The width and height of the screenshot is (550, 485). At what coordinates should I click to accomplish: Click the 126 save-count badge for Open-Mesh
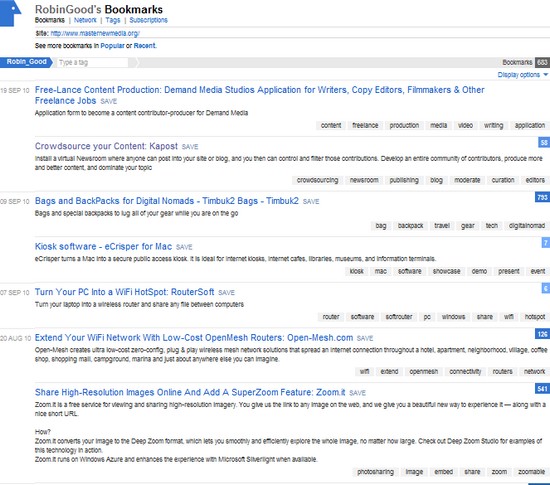click(542, 334)
